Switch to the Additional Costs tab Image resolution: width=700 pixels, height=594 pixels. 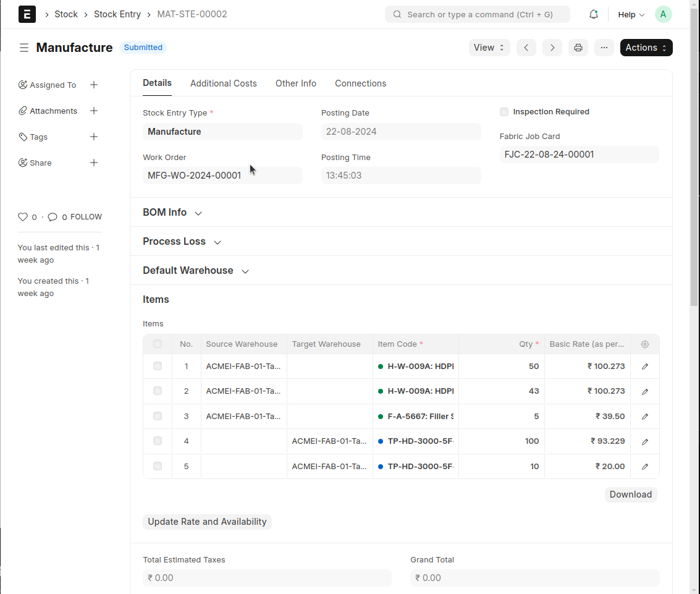[x=223, y=83]
